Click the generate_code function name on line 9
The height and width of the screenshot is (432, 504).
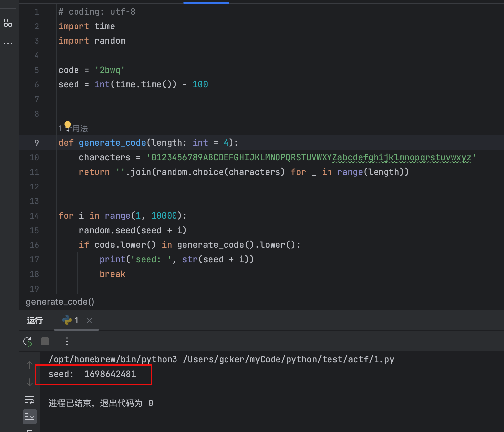click(112, 143)
